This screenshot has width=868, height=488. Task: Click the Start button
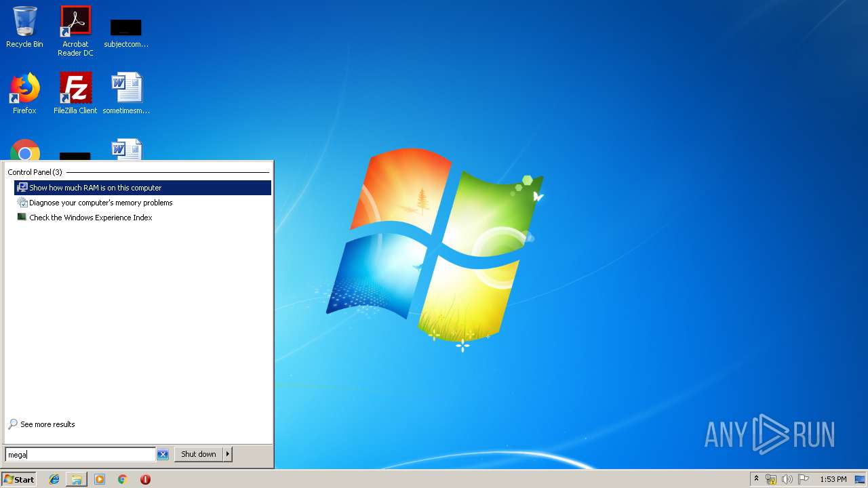point(18,479)
